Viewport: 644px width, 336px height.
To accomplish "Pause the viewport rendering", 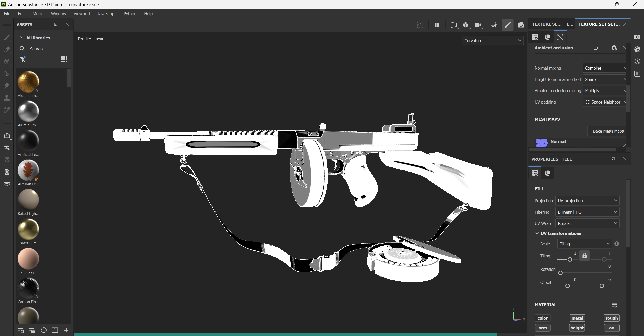I will pos(437,25).
